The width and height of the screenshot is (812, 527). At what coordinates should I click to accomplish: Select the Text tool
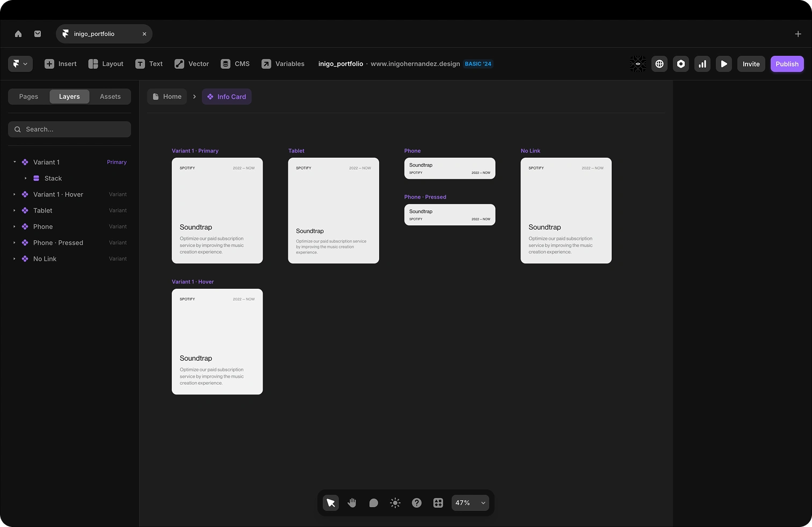pos(149,63)
